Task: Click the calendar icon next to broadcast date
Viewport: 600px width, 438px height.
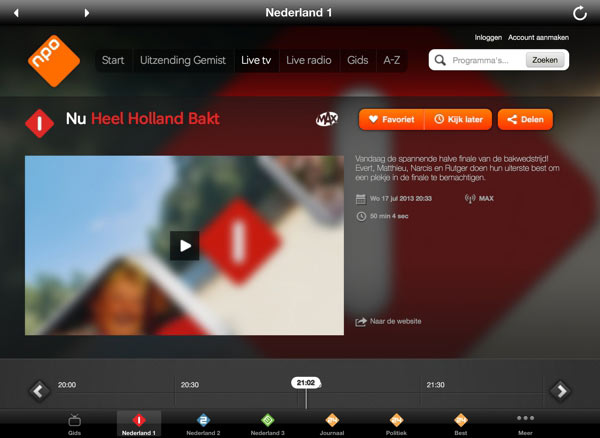Action: pos(361,199)
